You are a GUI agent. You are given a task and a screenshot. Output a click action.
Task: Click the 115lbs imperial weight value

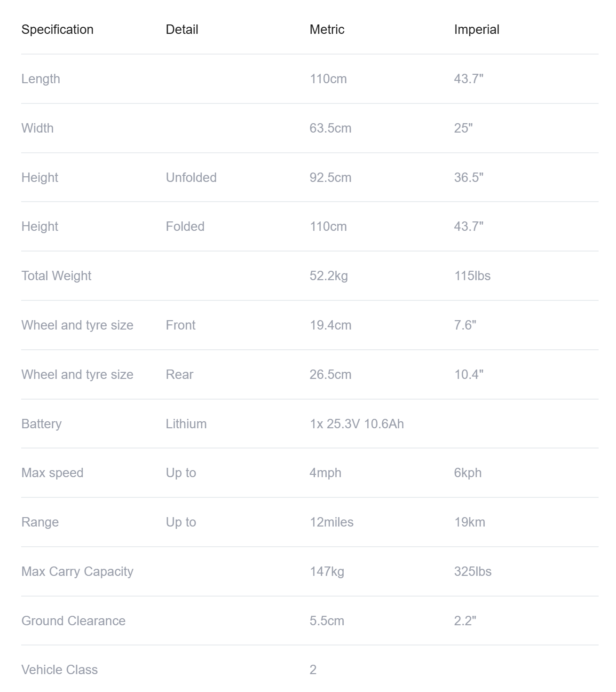coord(472,276)
